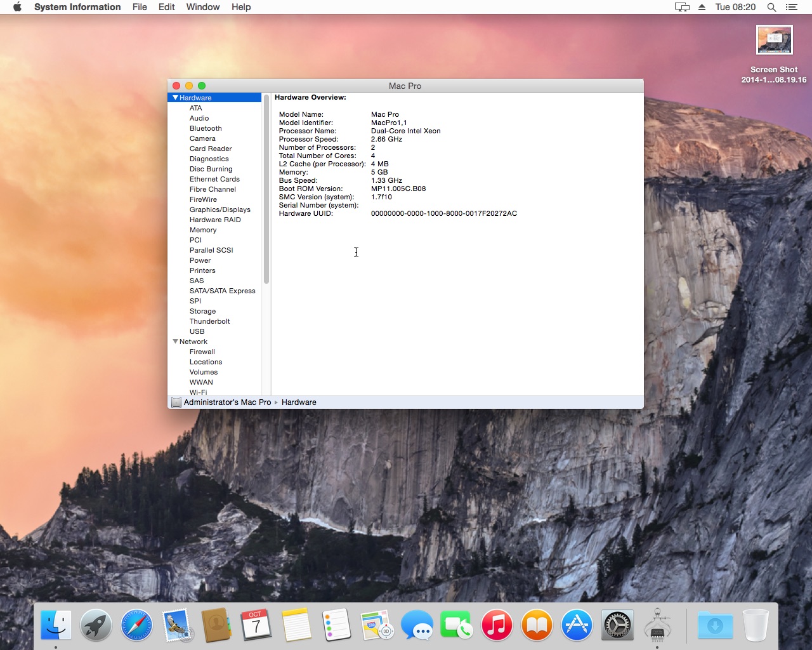812x650 pixels.
Task: Select Memory in the sidebar
Action: [203, 230]
